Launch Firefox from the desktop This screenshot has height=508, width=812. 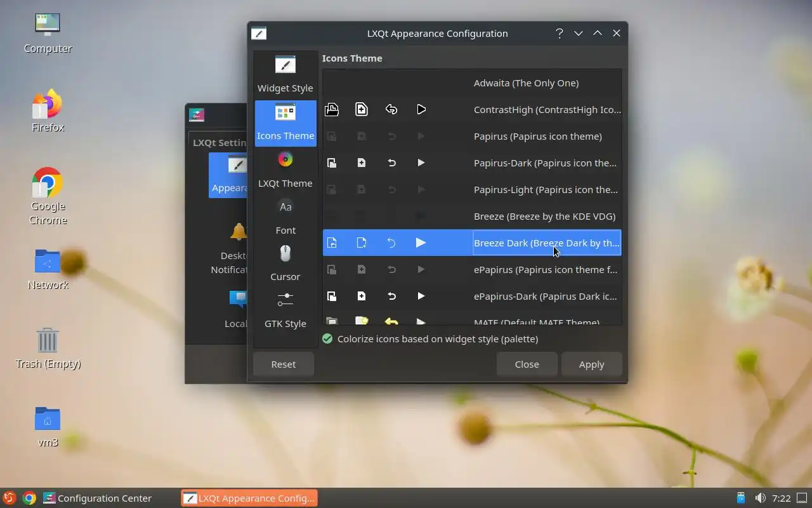(48, 111)
